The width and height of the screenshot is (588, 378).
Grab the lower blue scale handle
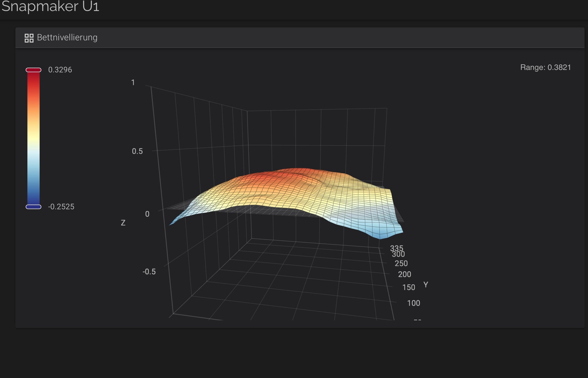[x=33, y=207]
